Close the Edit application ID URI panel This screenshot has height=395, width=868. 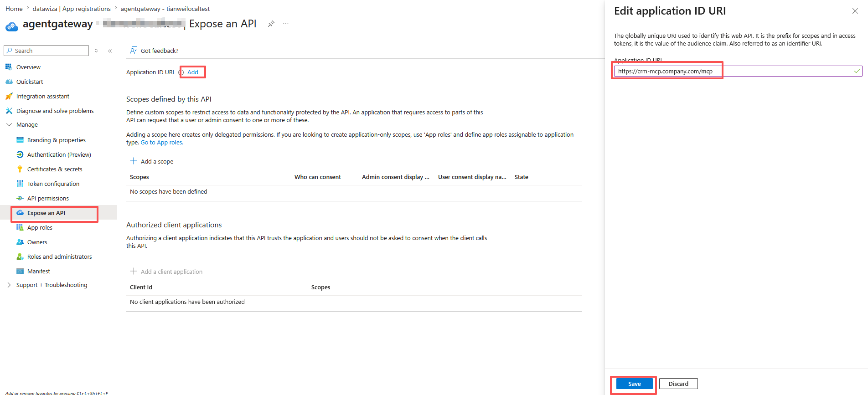pyautogui.click(x=855, y=11)
